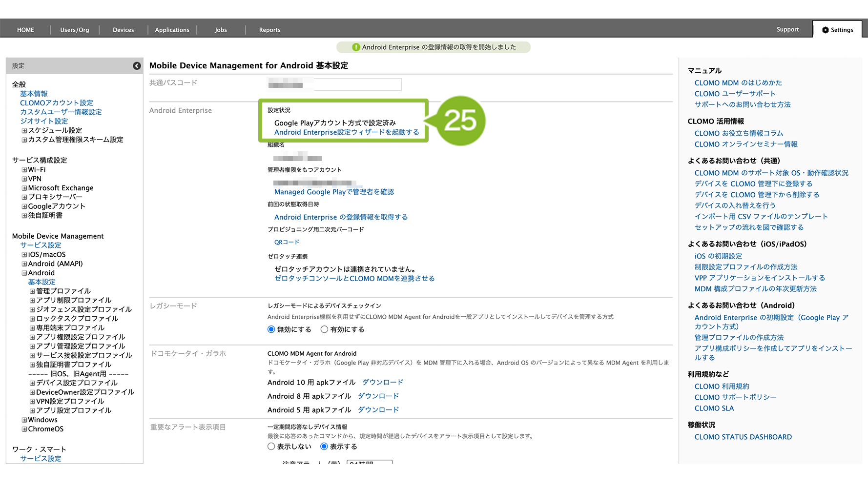868x488 pixels.
Task: Open Reports menu
Action: pyautogui.click(x=269, y=30)
